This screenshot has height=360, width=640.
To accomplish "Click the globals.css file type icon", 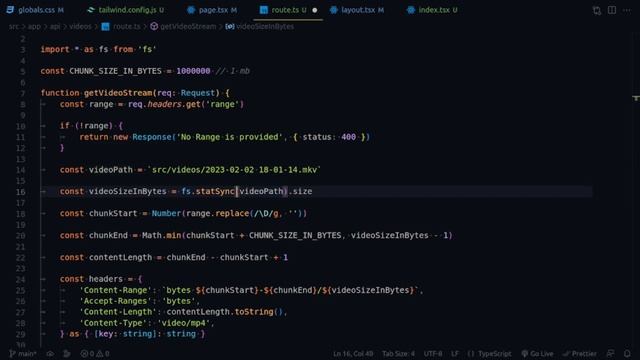I will tap(10, 10).
